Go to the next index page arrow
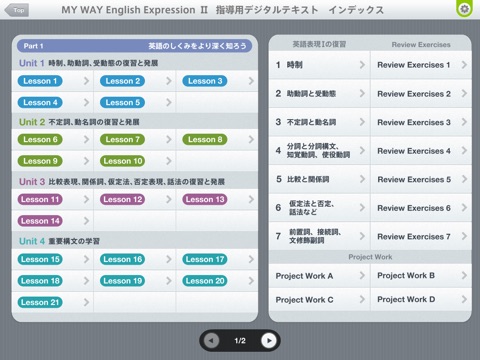 (x=269, y=341)
